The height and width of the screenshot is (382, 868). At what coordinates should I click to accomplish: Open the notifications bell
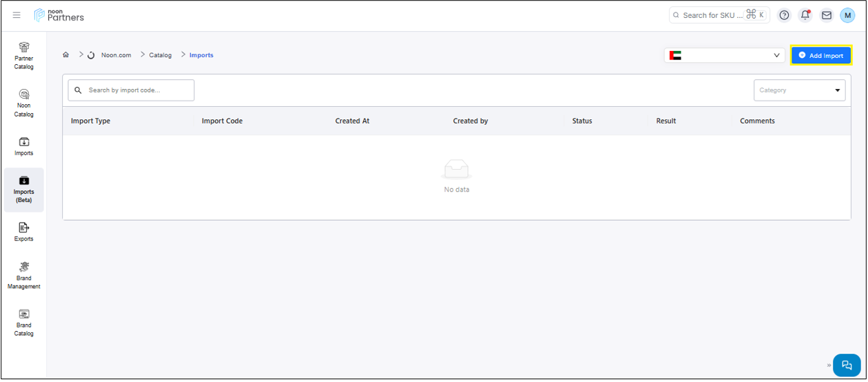click(805, 15)
